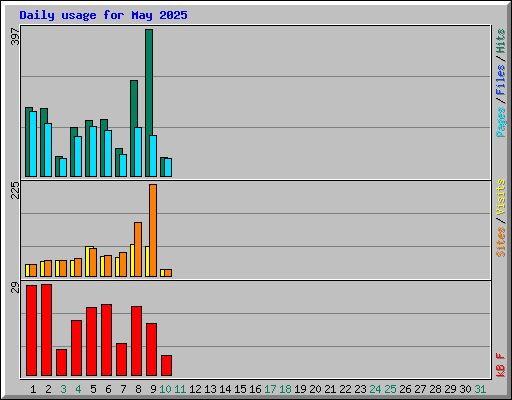Click the 'Pages' legend label
512x400 pixels.
pyautogui.click(x=500, y=122)
